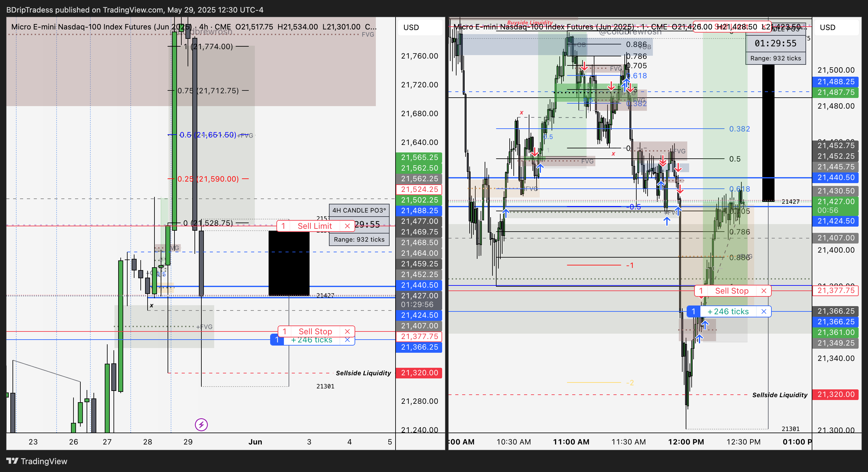868x472 pixels.
Task: Click Range: 932 ticks on the 1-minute chart
Action: [x=775, y=58]
